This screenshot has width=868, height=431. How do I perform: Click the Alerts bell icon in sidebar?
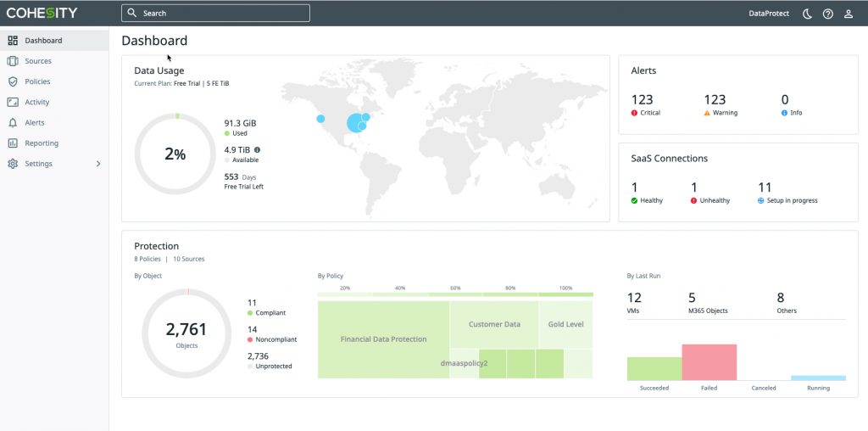13,123
